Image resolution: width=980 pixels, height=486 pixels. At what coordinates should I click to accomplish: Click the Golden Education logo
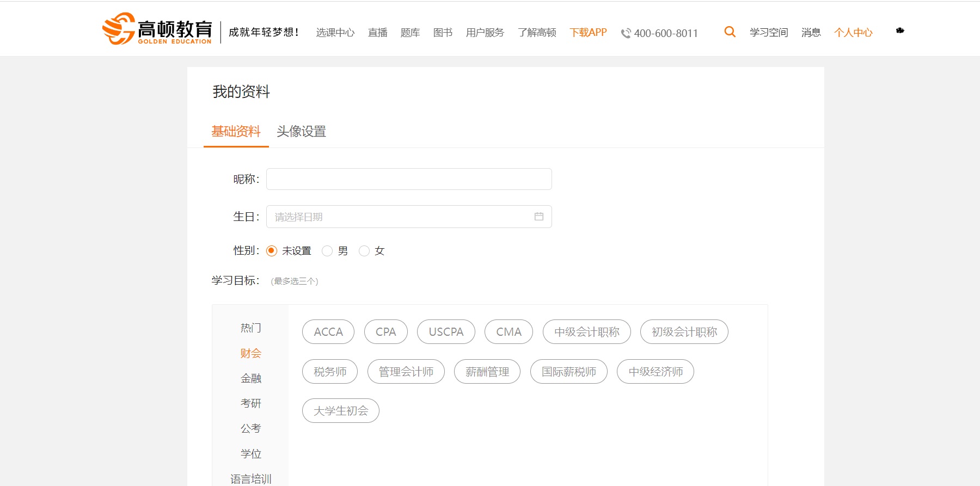pyautogui.click(x=157, y=29)
